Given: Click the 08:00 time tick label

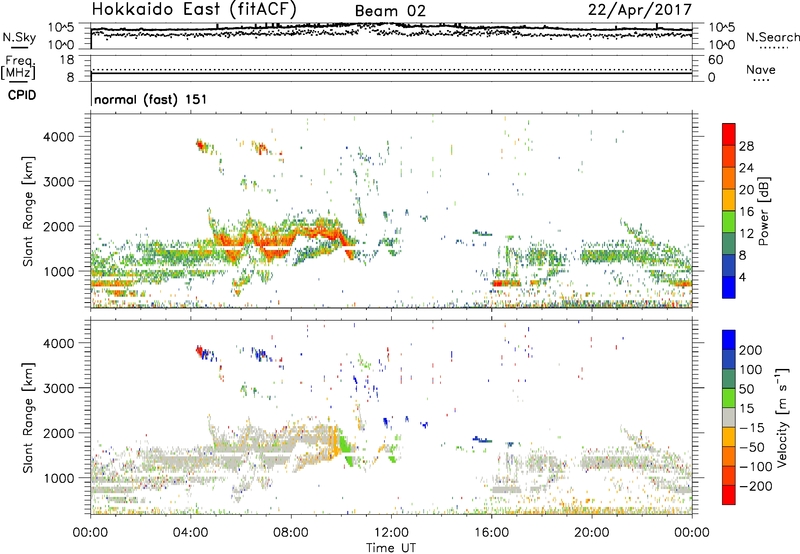Looking at the screenshot, I should pos(291,533).
